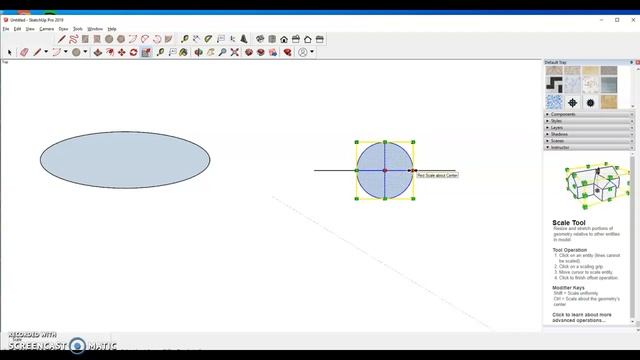Select the Offset tool
Screen dimensions: 640x360
click(x=110, y=52)
